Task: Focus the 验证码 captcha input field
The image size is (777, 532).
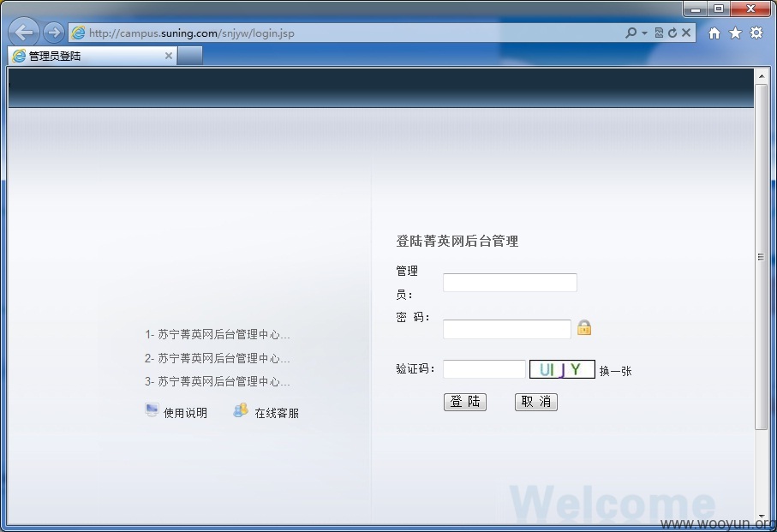Action: (484, 369)
